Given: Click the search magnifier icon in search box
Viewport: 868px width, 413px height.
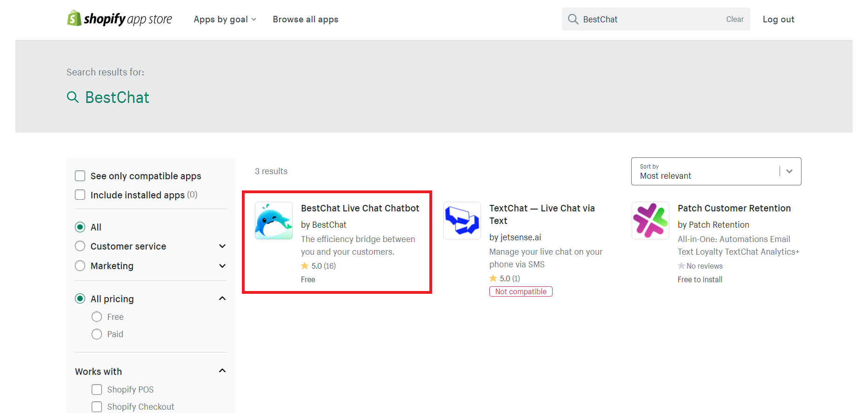Looking at the screenshot, I should click(x=573, y=19).
